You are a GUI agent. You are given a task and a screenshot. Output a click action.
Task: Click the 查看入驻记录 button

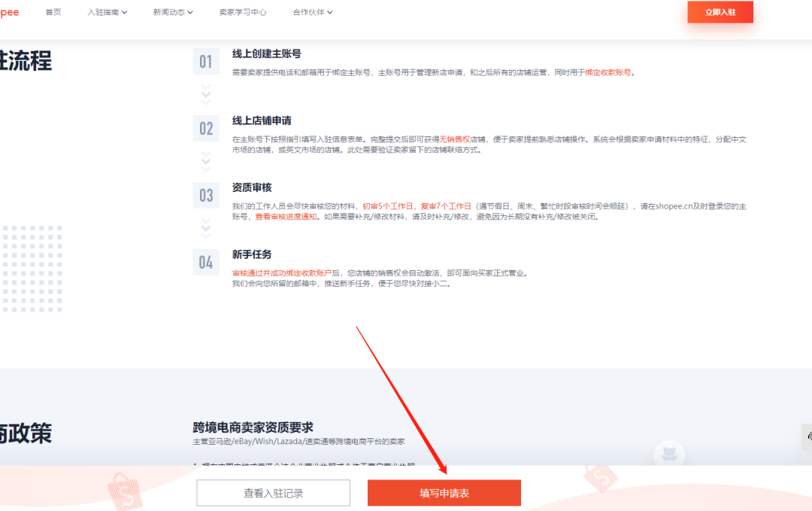click(x=273, y=493)
